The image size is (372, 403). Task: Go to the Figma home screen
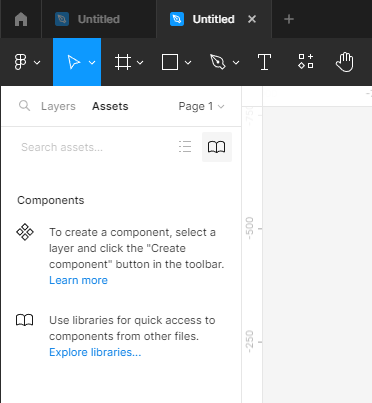click(x=21, y=19)
